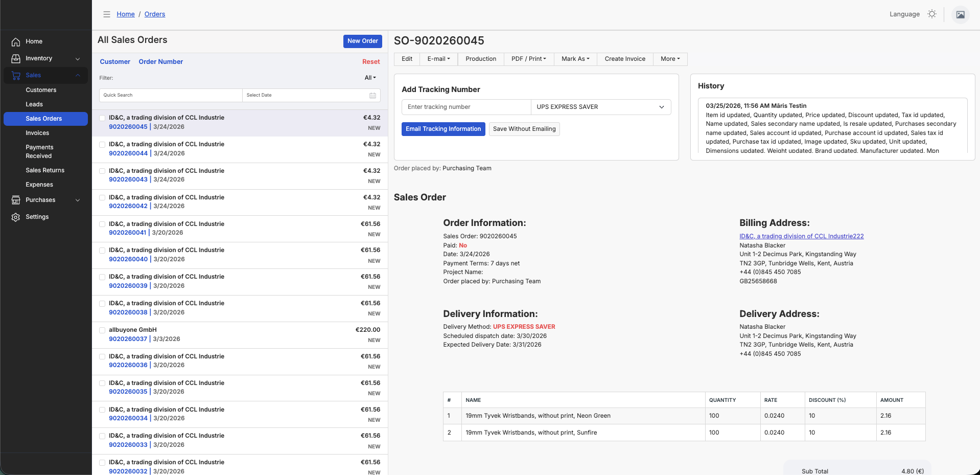Tick the checkbox for order 9020260041
This screenshot has width=980, height=475.
[x=102, y=224]
